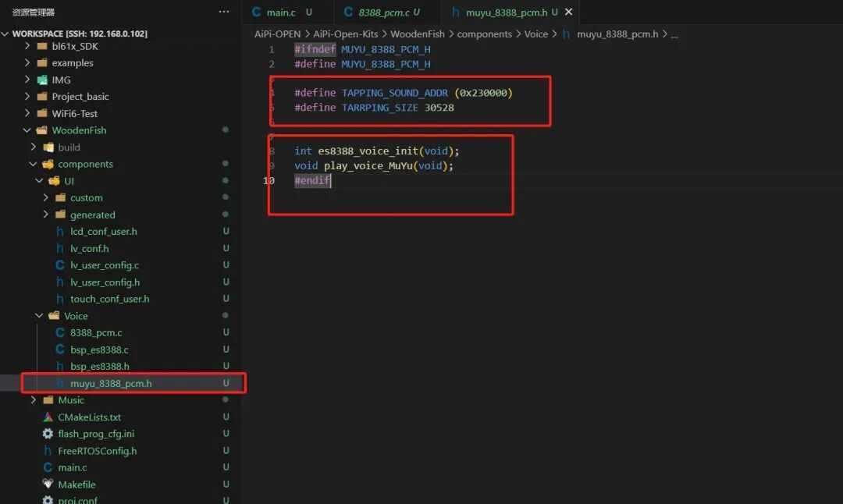843x504 pixels.
Task: Select touch_conf_user.h in the explorer
Action: 110,299
